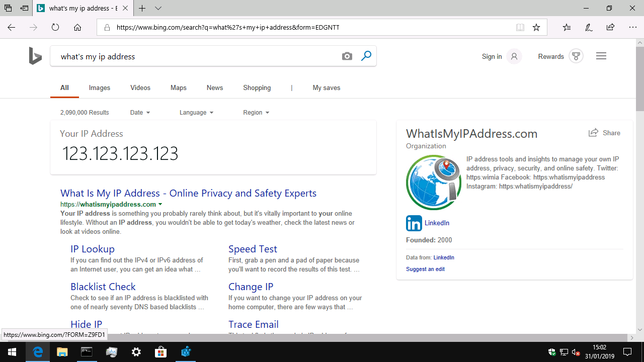Expand the Region filter dropdown

click(256, 113)
